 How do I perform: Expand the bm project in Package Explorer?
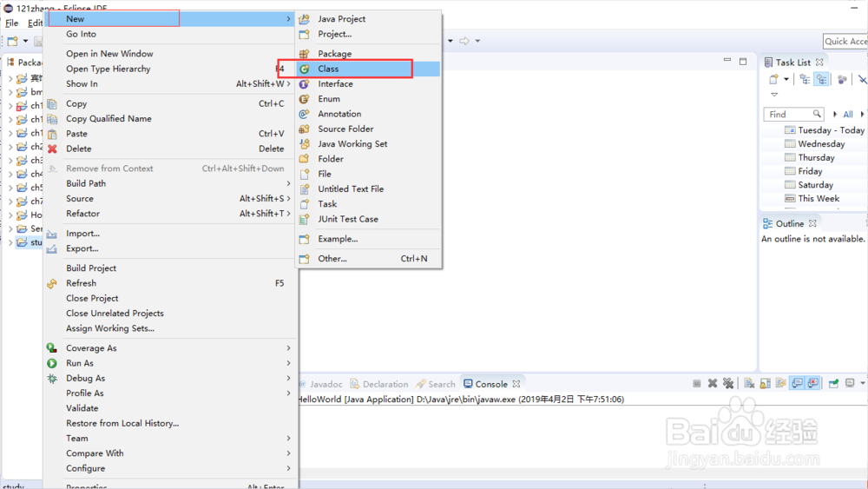(x=10, y=92)
